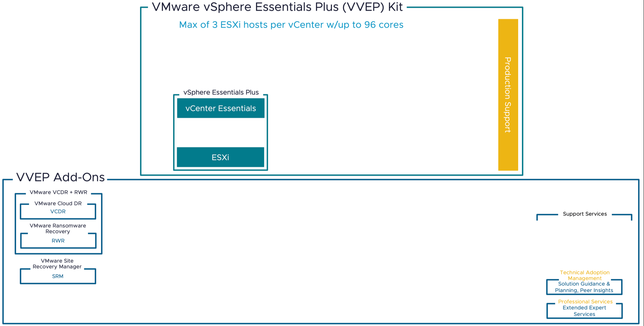Screen dimensions: 644x326
Task: Click the Professional Services heading
Action: pyautogui.click(x=585, y=301)
